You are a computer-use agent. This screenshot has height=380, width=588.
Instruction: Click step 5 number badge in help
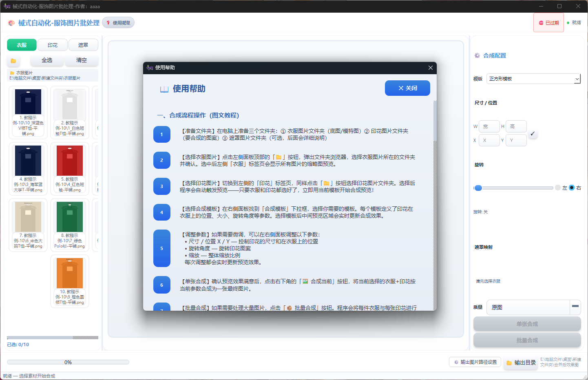[162, 248]
